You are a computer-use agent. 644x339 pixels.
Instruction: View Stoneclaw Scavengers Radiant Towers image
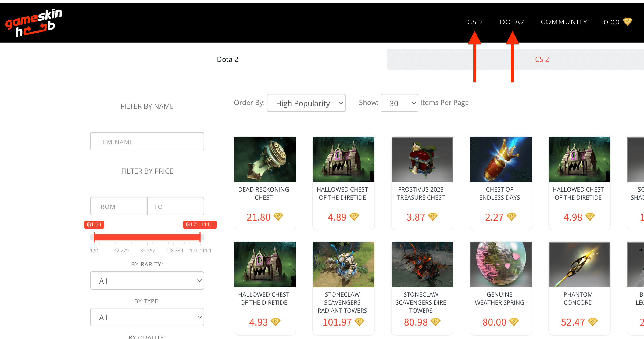point(344,265)
